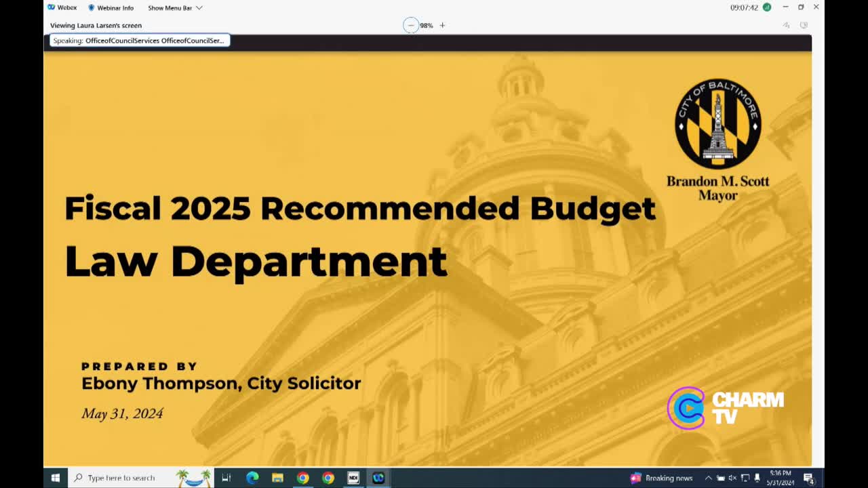
Task: Show hidden system tray icons
Action: click(708, 478)
